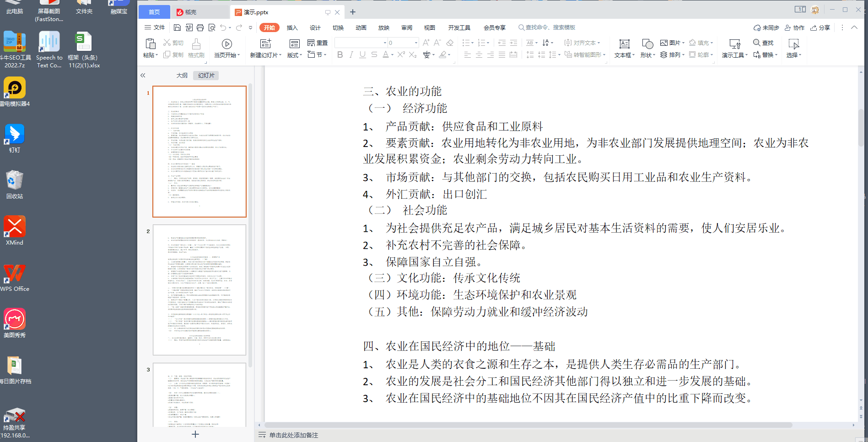Open Presentation Tools (演示工具)

(x=734, y=44)
